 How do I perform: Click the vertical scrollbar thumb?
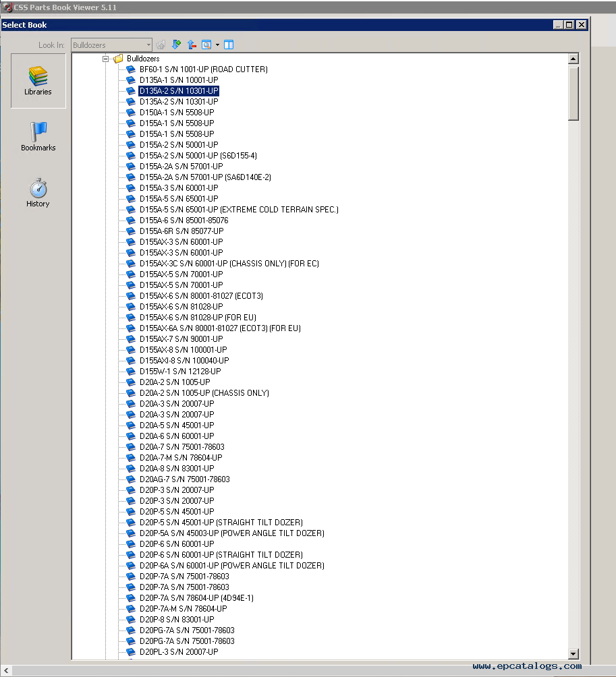coord(573,92)
